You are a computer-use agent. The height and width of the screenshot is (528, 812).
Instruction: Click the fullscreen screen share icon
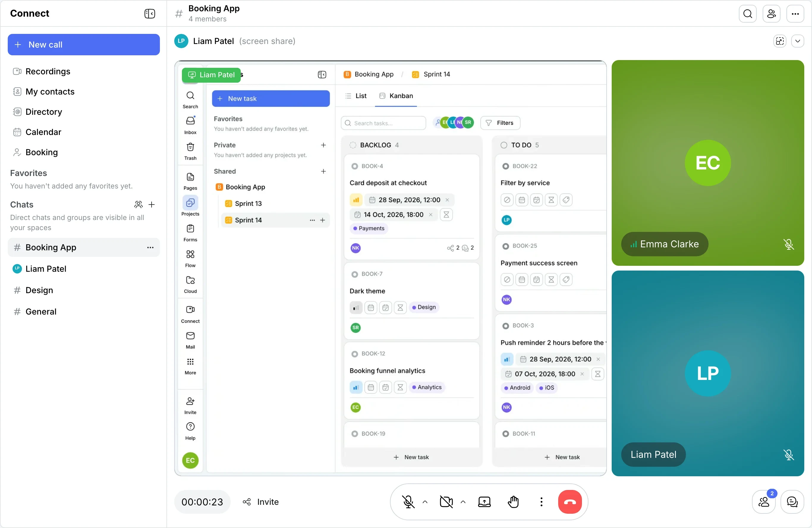tap(780, 41)
